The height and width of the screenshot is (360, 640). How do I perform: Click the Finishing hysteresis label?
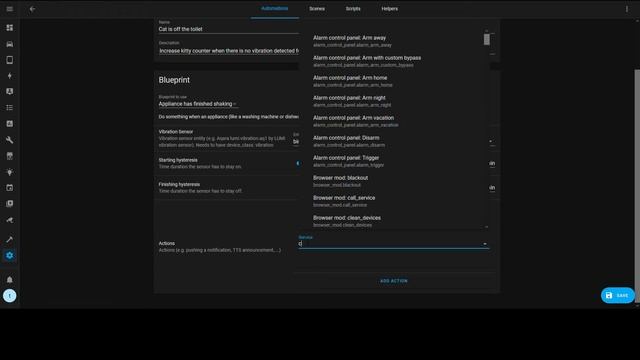179,184
